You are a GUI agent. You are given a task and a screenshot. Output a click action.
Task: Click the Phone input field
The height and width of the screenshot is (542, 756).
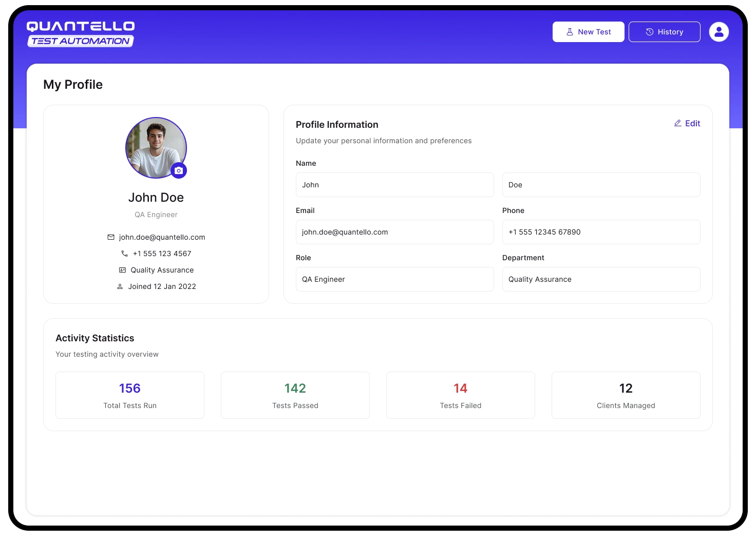[601, 232]
